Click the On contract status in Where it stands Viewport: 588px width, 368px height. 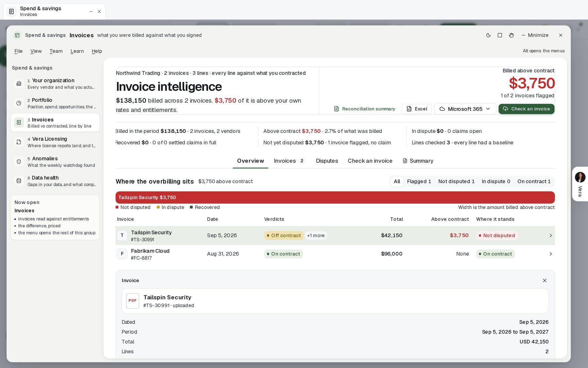click(496, 254)
